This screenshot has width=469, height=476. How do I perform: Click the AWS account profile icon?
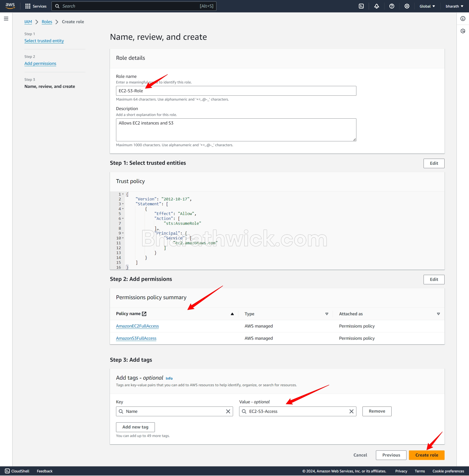(x=454, y=6)
